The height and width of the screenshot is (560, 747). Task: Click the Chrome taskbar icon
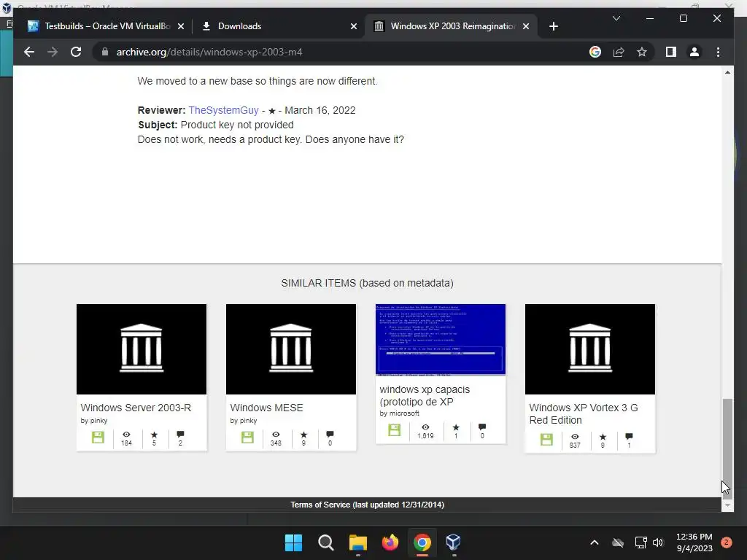coord(422,542)
